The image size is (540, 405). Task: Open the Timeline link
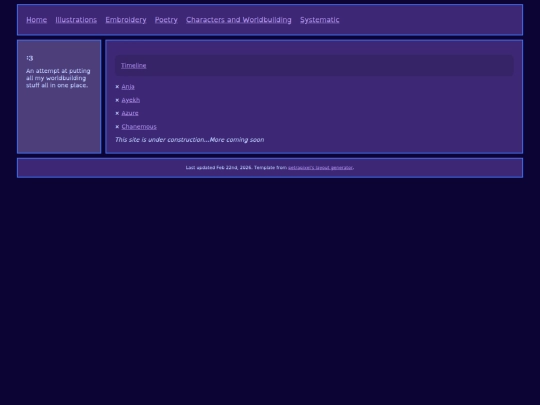click(x=134, y=65)
